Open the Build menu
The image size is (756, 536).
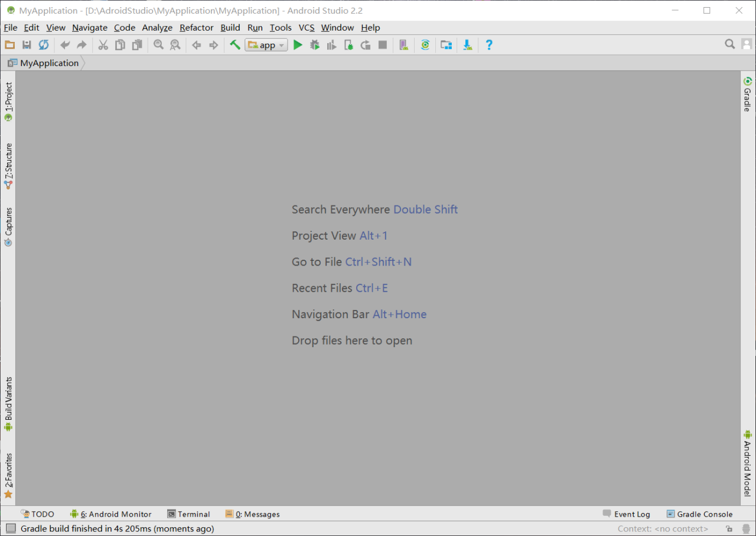[x=230, y=28]
